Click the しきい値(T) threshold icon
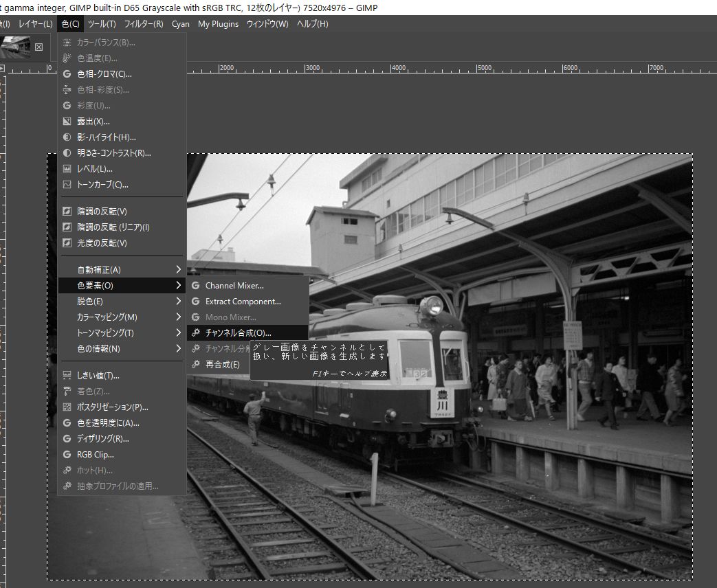 67,376
